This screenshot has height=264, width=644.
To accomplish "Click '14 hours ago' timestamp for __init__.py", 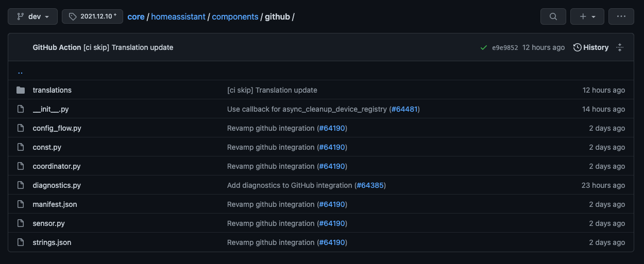I will (x=603, y=109).
